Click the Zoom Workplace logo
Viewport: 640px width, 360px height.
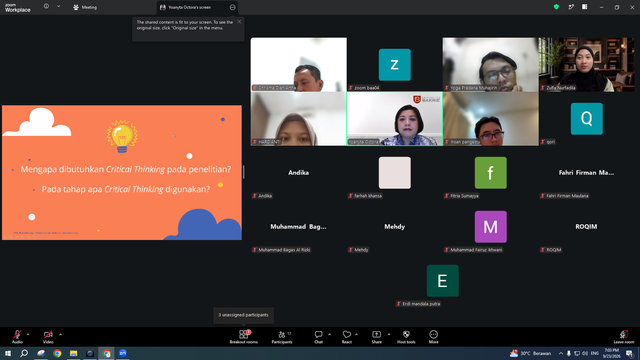tap(18, 7)
